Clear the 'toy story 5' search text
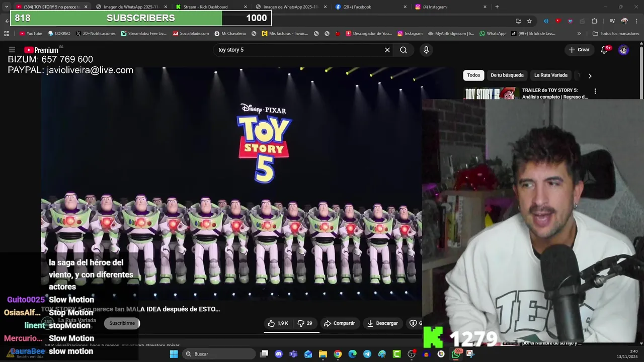Viewport: 644px width, 362px height. point(387,50)
